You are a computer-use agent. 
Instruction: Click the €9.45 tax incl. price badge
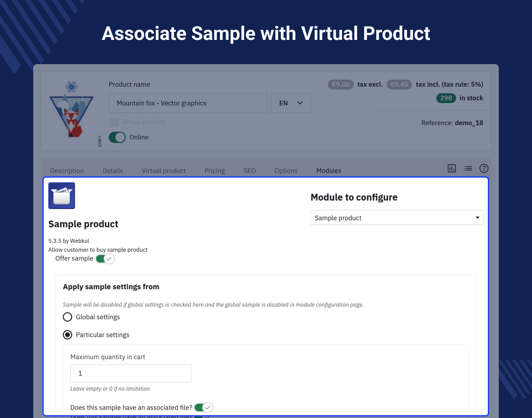[399, 85]
